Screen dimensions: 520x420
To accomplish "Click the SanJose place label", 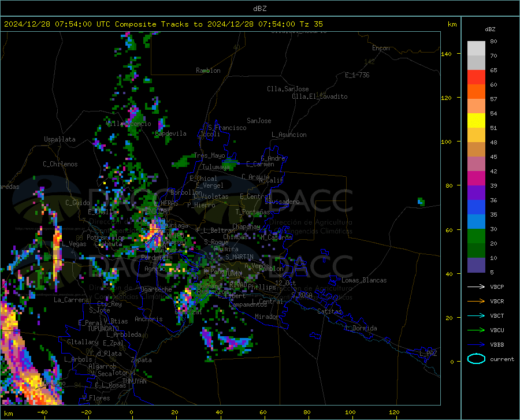I will (259, 121).
